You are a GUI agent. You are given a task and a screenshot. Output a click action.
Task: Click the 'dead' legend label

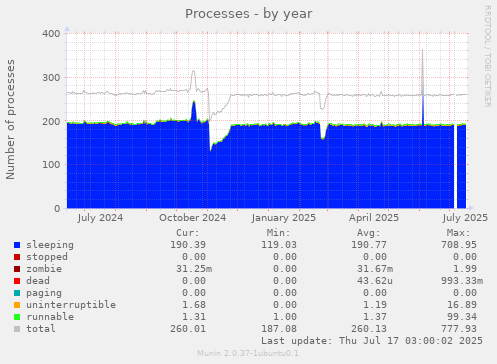pyautogui.click(x=38, y=281)
